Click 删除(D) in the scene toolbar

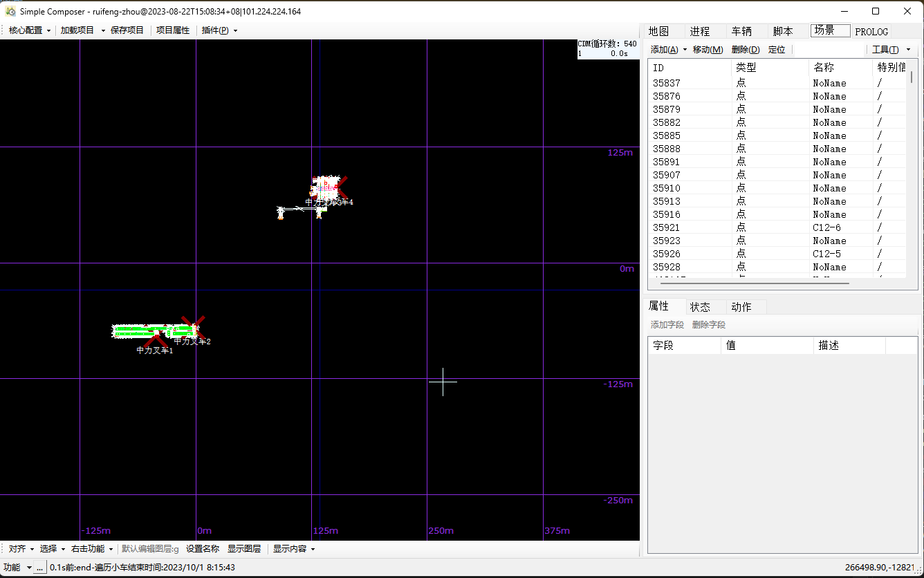coord(745,50)
